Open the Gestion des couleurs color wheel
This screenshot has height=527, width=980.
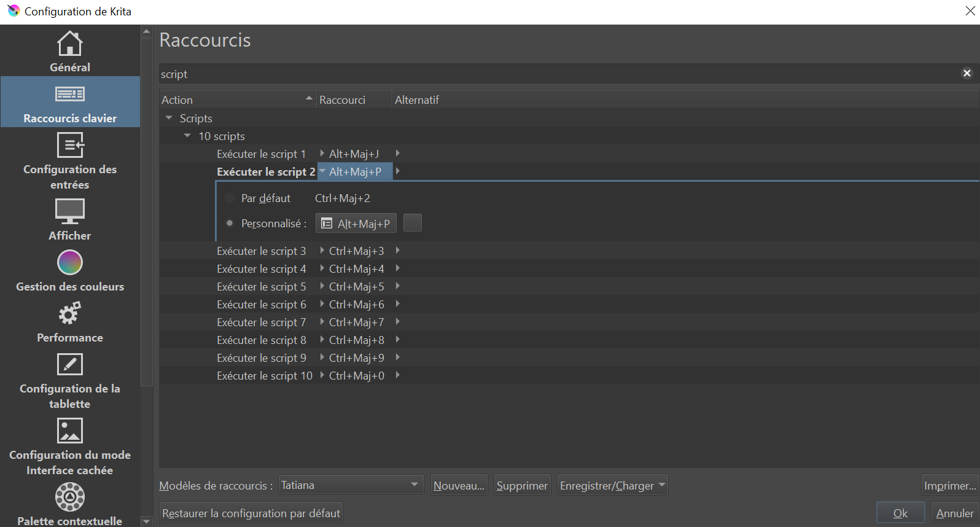point(69,263)
